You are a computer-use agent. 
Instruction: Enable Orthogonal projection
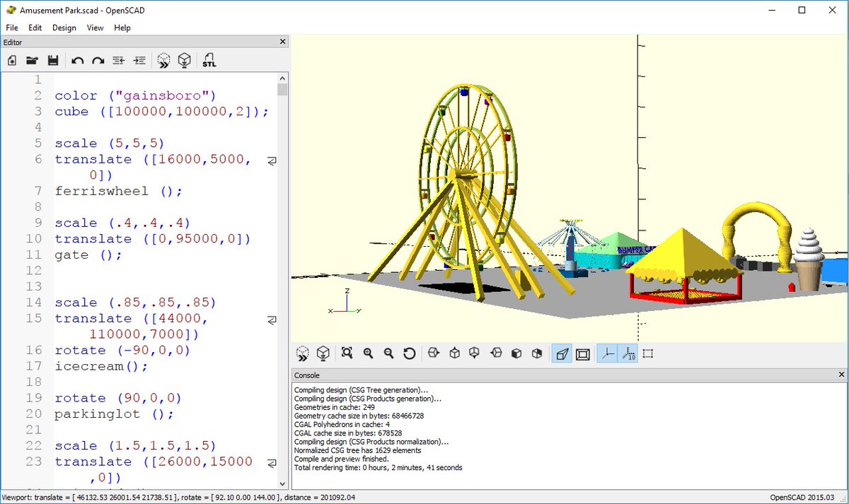coord(582,353)
